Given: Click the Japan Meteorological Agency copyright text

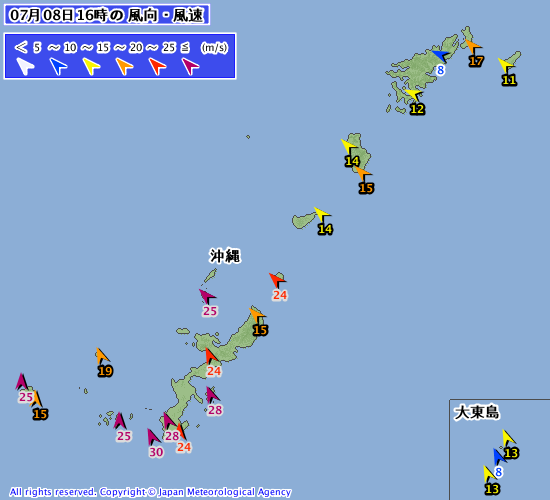Looking at the screenshot, I should (150, 492).
